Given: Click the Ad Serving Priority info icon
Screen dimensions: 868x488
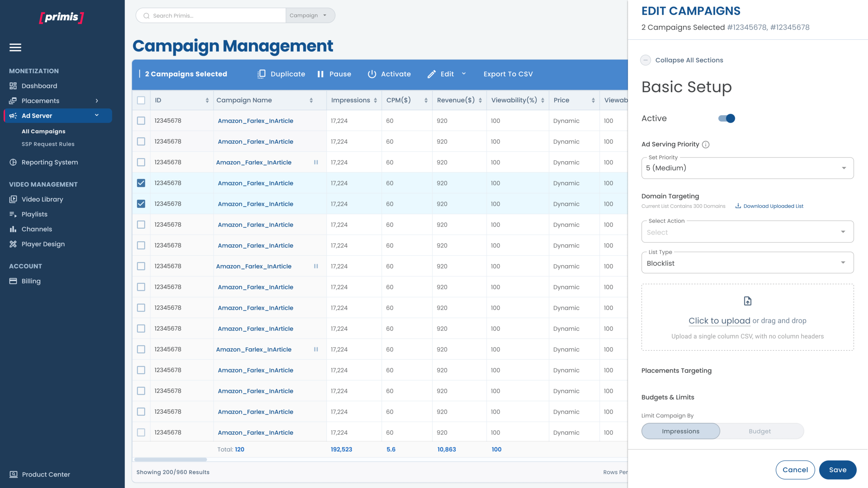Looking at the screenshot, I should coord(706,144).
